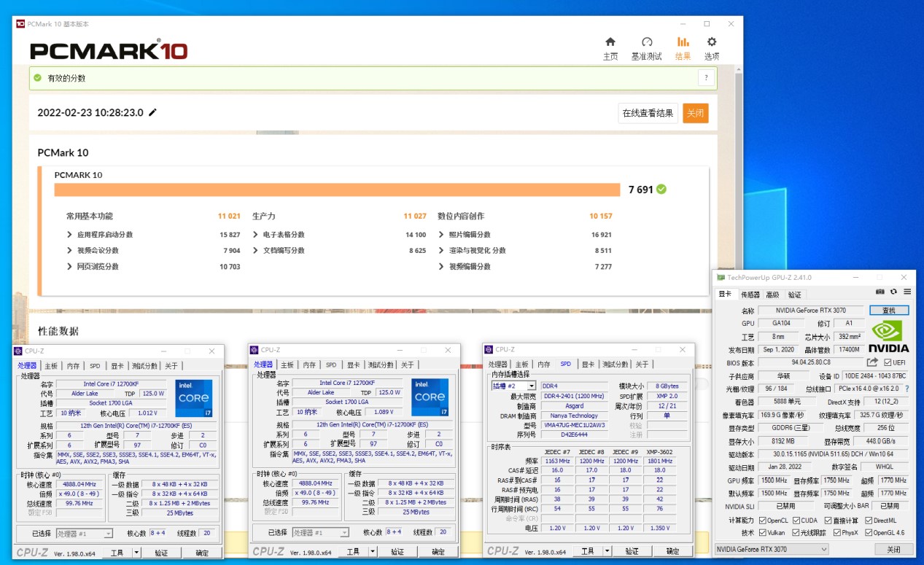924x565 pixels.
Task: Switch to the 验证 tab in GPU-Z
Action: point(794,295)
